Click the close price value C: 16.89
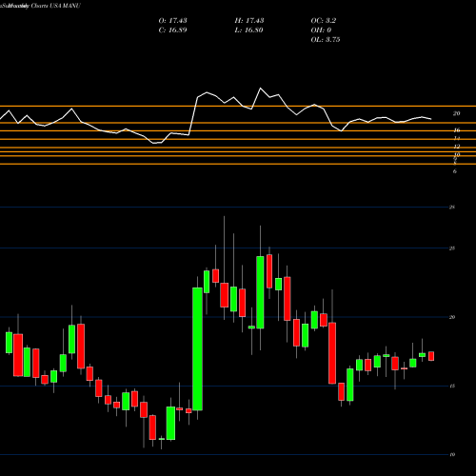The image size is (476, 476). 172,30
